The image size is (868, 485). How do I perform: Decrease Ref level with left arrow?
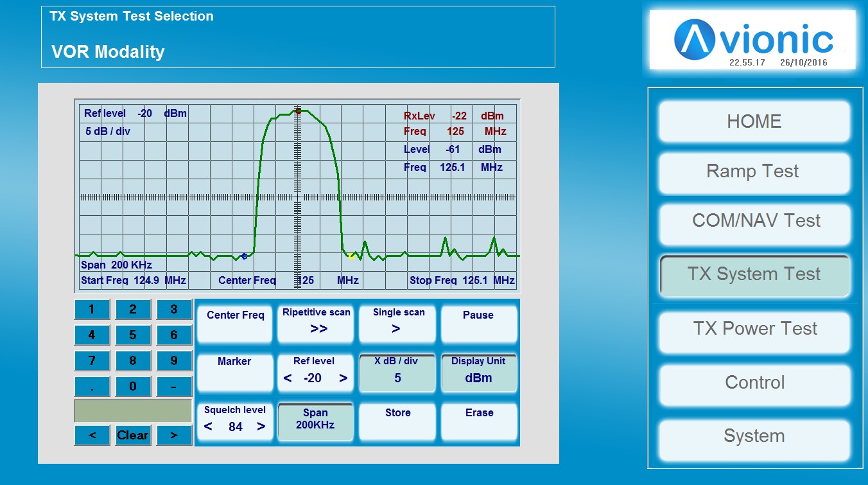click(x=288, y=378)
